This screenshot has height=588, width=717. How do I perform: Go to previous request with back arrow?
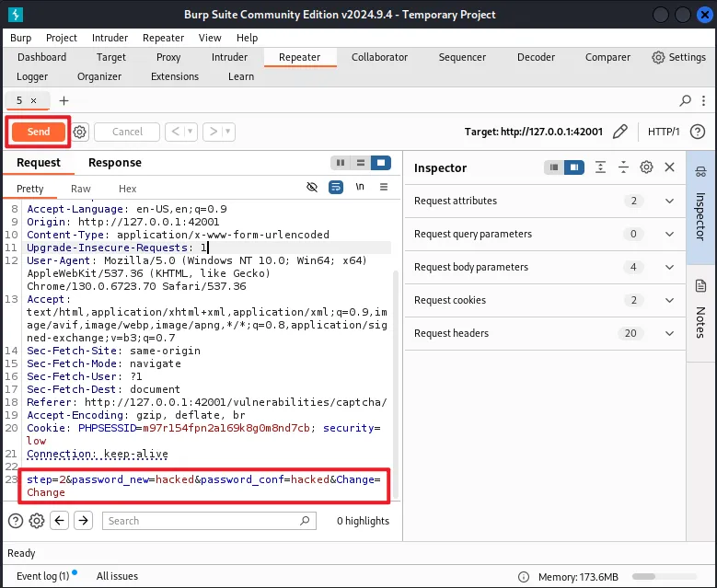(x=176, y=132)
